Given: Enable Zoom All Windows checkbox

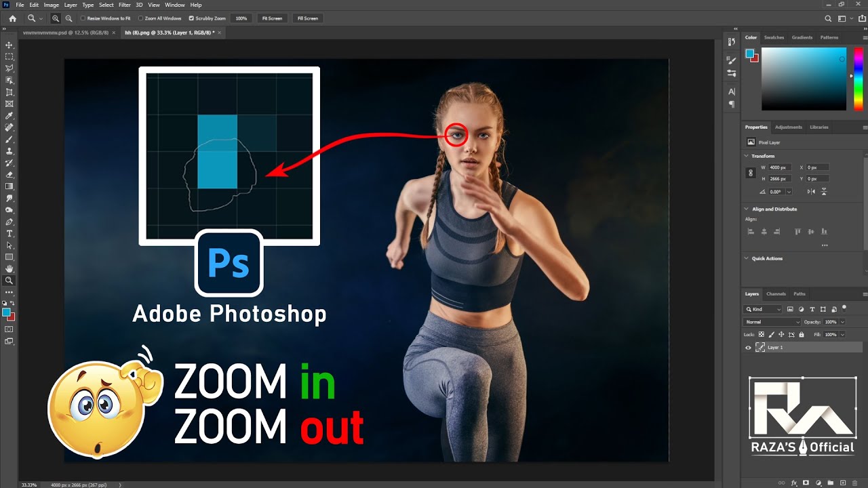Looking at the screenshot, I should coord(140,18).
